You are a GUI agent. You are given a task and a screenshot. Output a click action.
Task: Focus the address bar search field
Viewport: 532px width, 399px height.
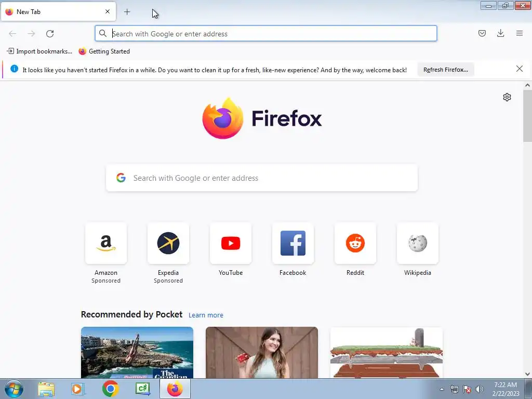click(265, 34)
